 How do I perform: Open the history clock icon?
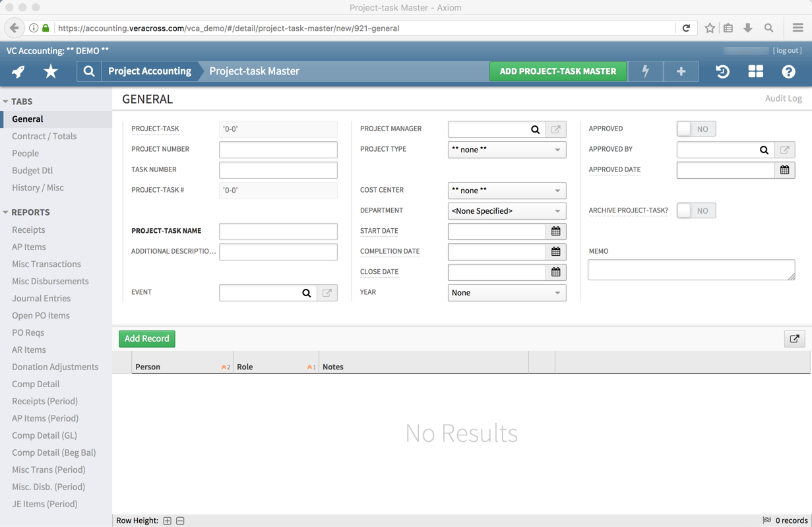tap(722, 71)
